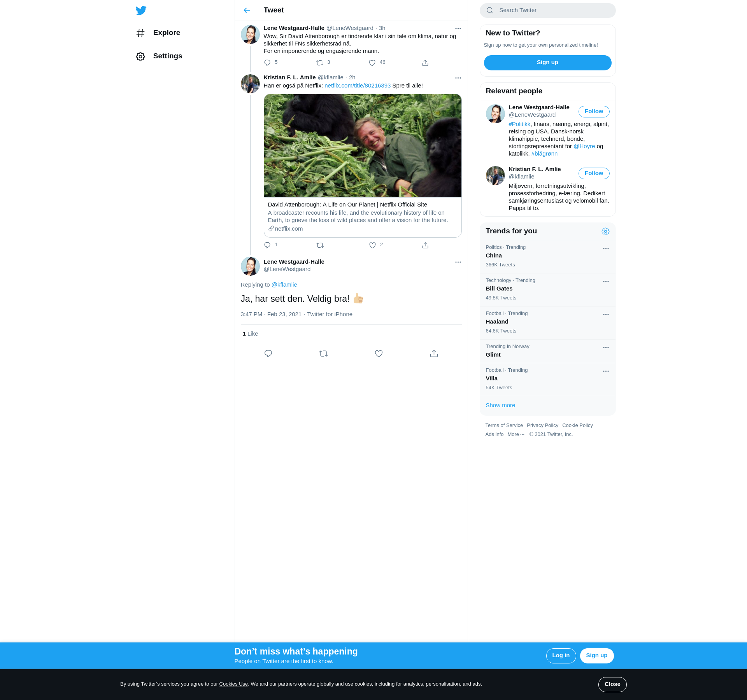Open @kflamlie handle in Relevant people
747x700 pixels.
521,177
